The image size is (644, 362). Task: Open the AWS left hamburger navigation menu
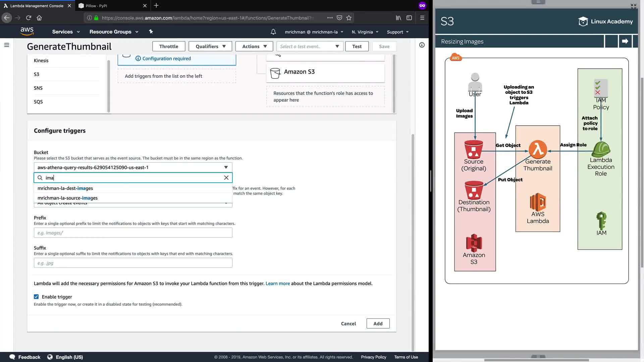point(6,45)
